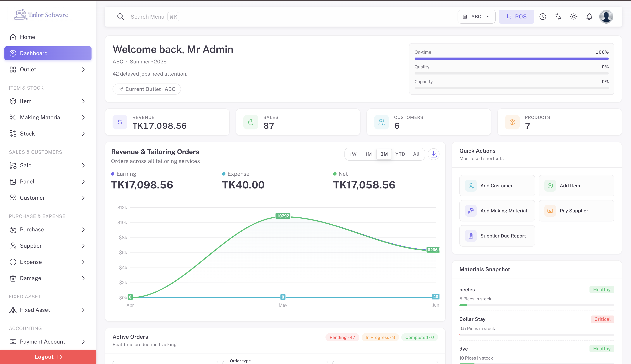Screen dimensions: 631x364
Task: Click the Products box icon
Action: [x=512, y=122]
